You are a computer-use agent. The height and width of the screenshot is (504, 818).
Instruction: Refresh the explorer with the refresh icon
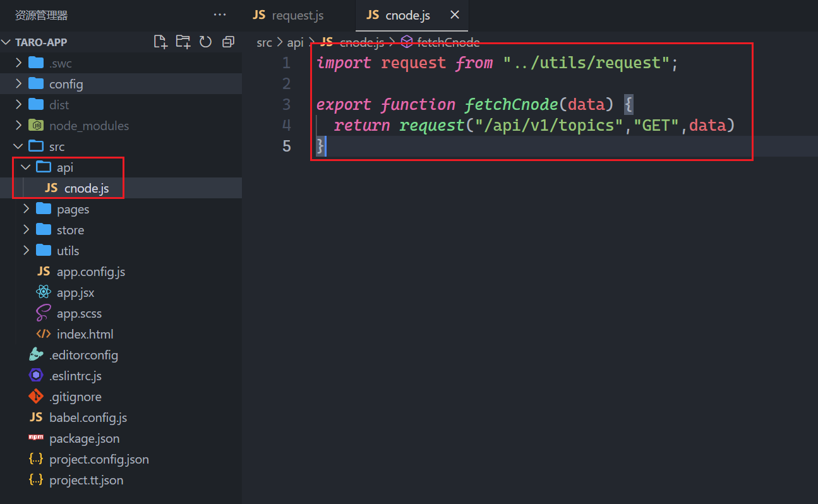(x=205, y=42)
